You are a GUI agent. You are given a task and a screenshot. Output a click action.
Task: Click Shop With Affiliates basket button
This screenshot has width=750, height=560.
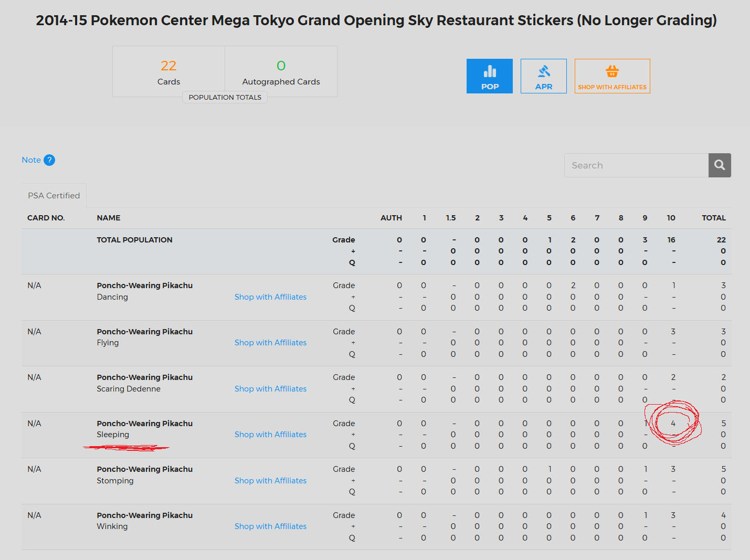click(612, 76)
